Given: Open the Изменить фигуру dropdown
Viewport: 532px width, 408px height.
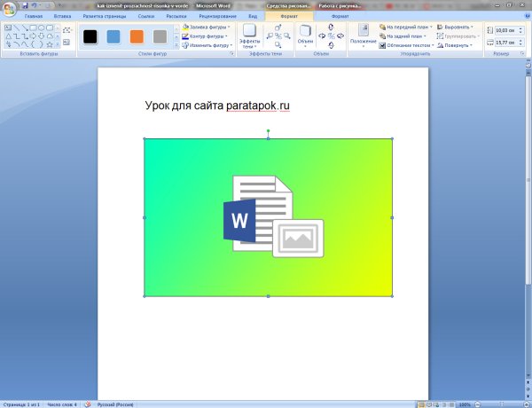Looking at the screenshot, I should (x=230, y=45).
